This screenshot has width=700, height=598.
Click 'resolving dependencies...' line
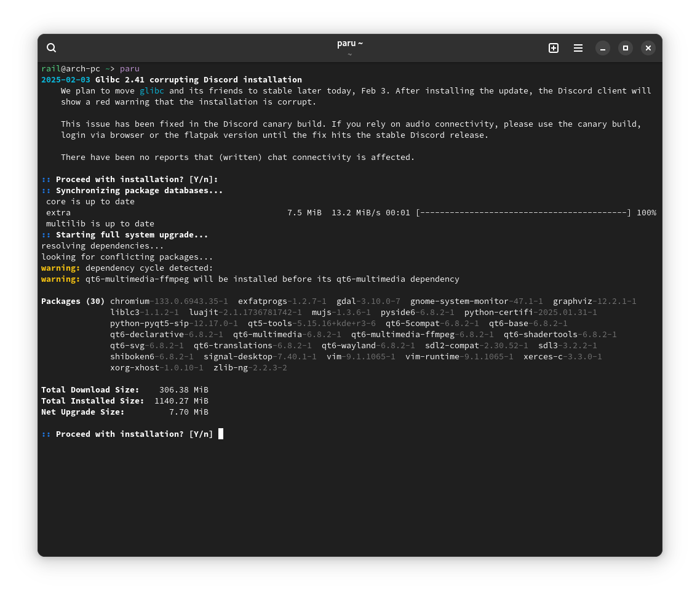point(102,245)
